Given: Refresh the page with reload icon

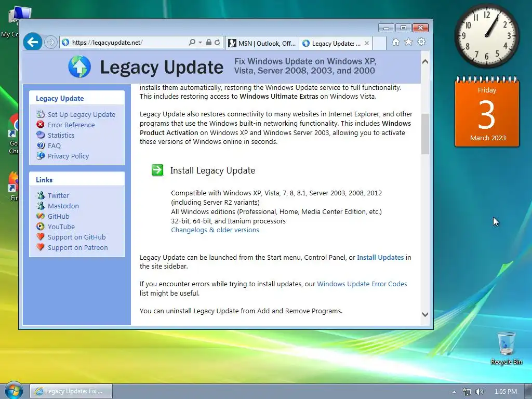Looking at the screenshot, I should [x=217, y=43].
